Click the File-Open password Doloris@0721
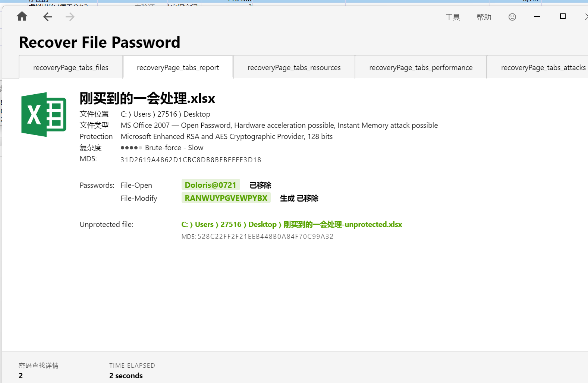The width and height of the screenshot is (588, 383). point(211,185)
